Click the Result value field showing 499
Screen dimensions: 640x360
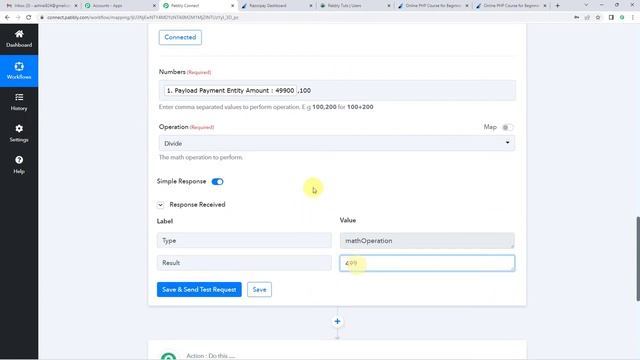[427, 263]
